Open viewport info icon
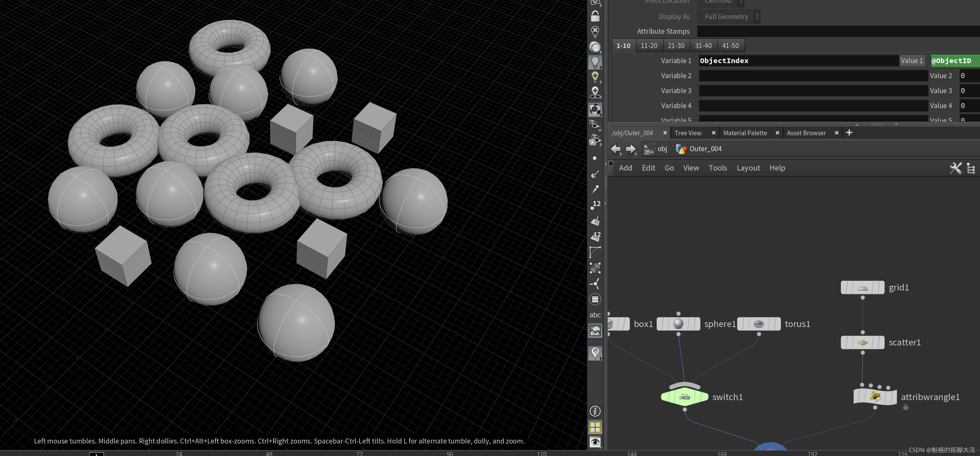Image resolution: width=980 pixels, height=456 pixels. click(595, 411)
